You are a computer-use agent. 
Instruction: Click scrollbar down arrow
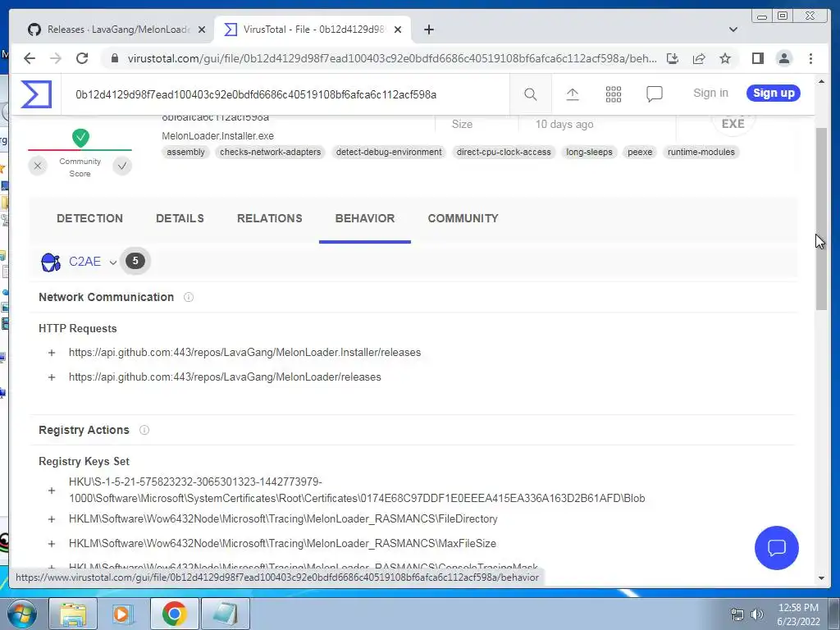point(821,578)
